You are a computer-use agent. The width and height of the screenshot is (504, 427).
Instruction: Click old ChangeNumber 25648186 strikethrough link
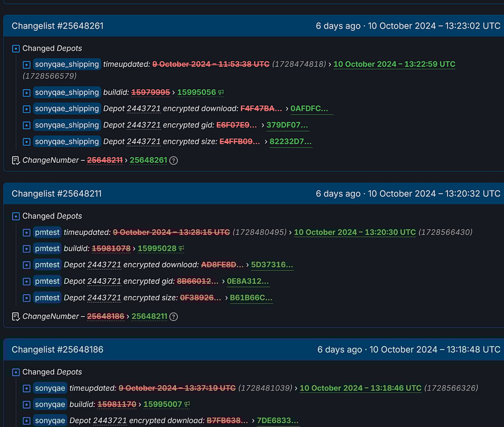point(105,316)
